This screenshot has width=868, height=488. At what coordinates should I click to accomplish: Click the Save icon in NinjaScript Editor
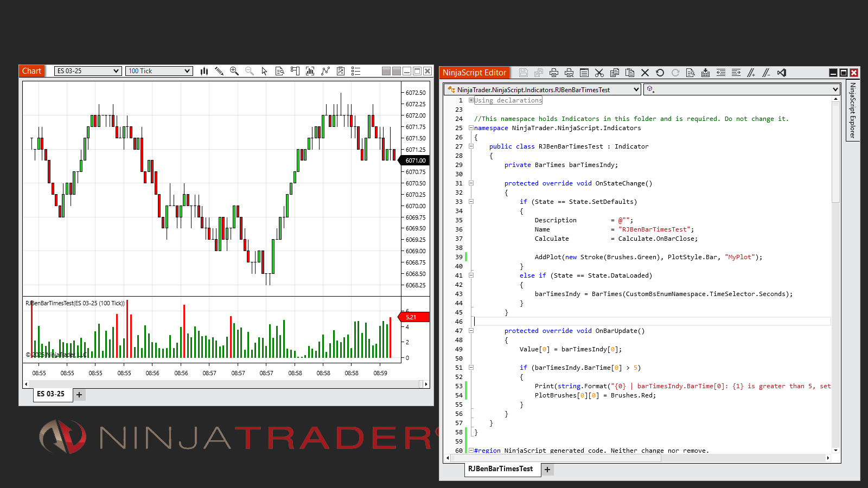click(x=524, y=73)
